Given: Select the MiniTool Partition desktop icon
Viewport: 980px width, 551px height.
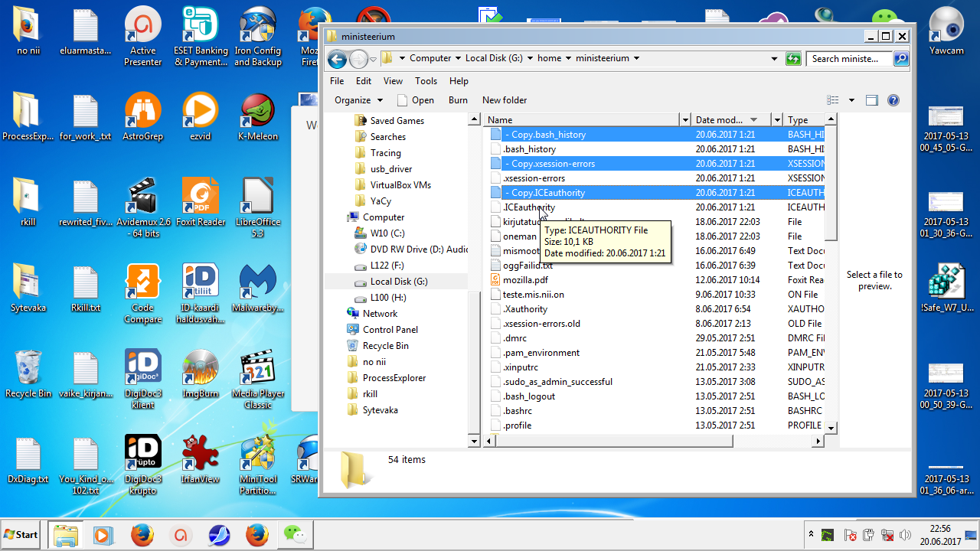Looking at the screenshot, I should pyautogui.click(x=258, y=465).
